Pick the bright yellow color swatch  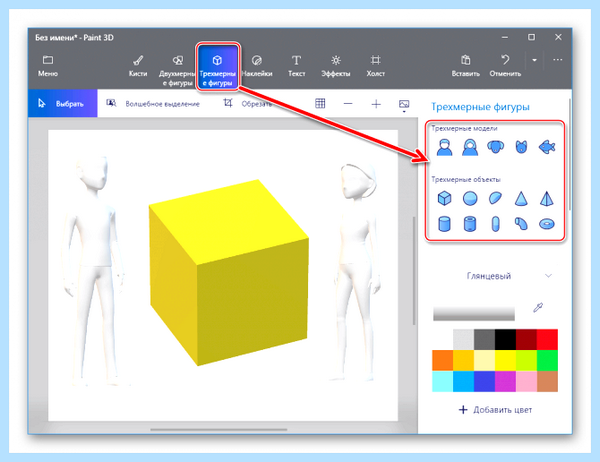(x=505, y=361)
